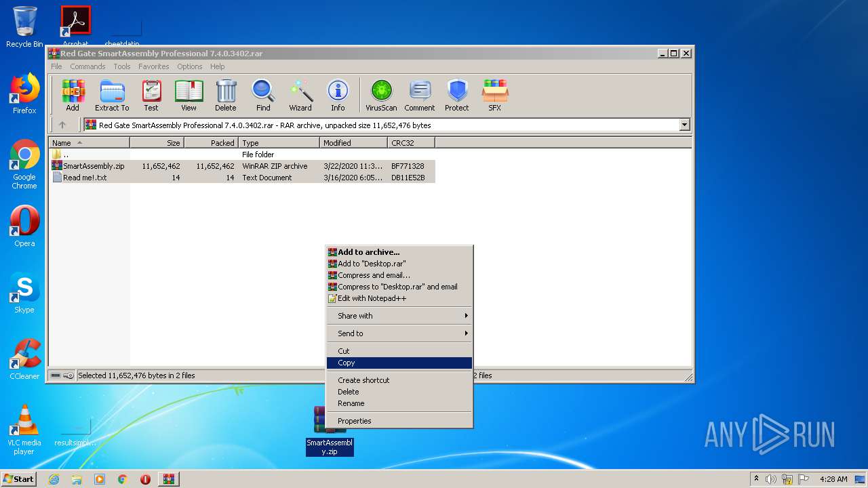Viewport: 868px width, 488px height.
Task: Open Acrobat desktop shortcut
Action: (75, 26)
